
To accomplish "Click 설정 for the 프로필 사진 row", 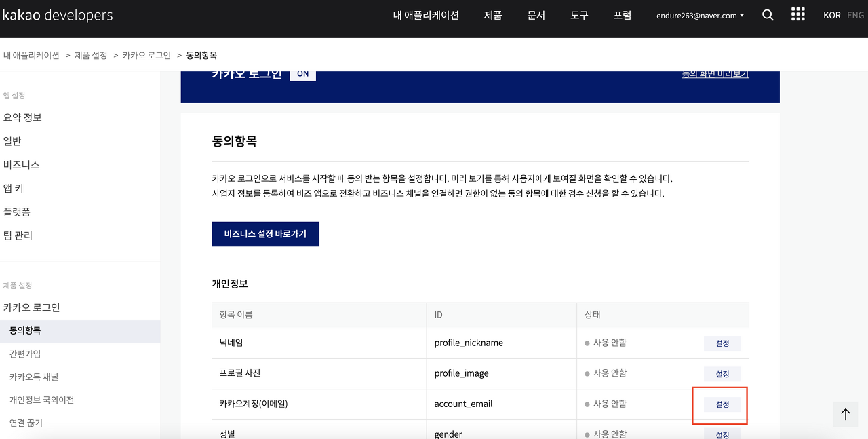I will tap(722, 374).
